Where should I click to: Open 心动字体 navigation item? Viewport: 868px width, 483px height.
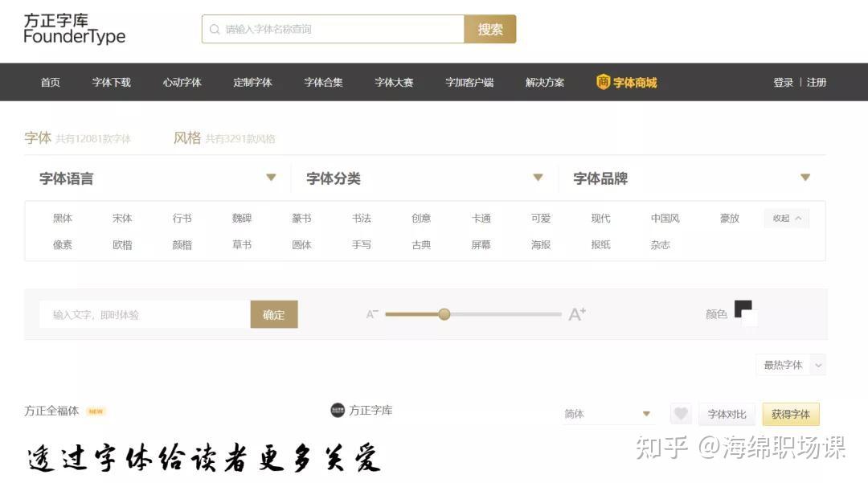(182, 83)
